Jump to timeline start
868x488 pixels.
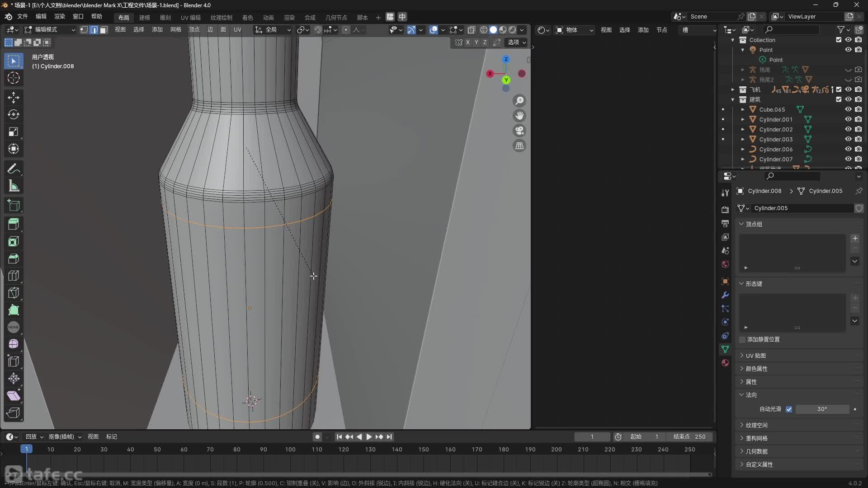(x=339, y=437)
